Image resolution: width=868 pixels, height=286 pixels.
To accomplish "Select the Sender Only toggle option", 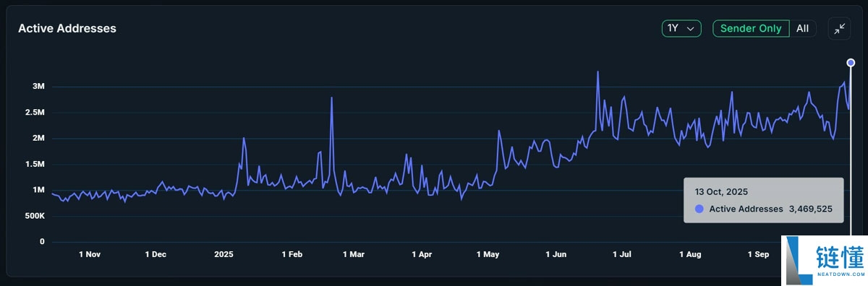I will pyautogui.click(x=751, y=28).
